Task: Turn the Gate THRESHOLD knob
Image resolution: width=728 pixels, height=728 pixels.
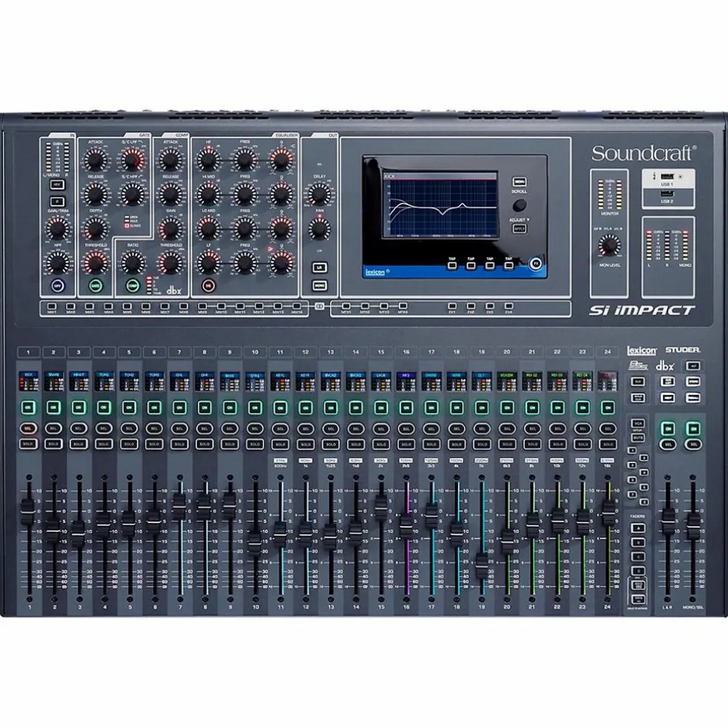Action: [x=95, y=263]
